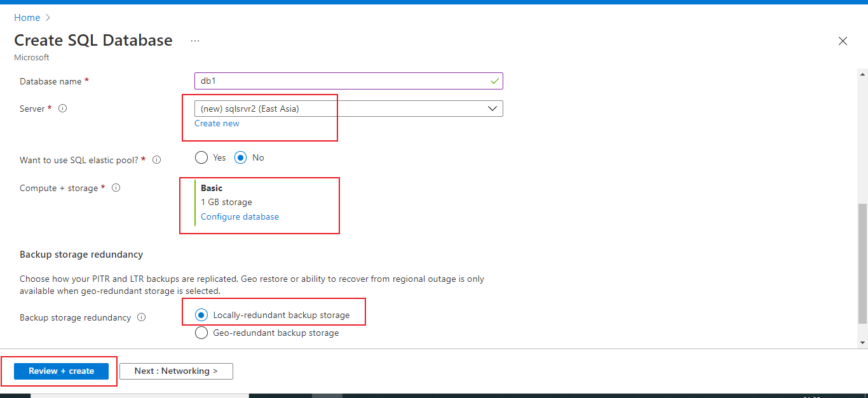Screen dimensions: 868x398
Task: Open the ellipsis more options menu
Action: [x=195, y=41]
